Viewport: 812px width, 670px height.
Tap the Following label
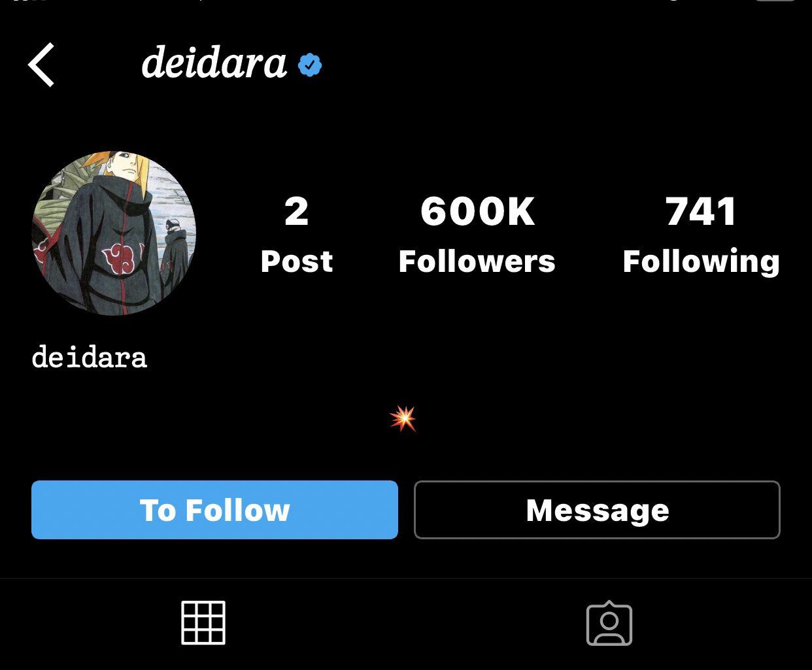pos(701,263)
